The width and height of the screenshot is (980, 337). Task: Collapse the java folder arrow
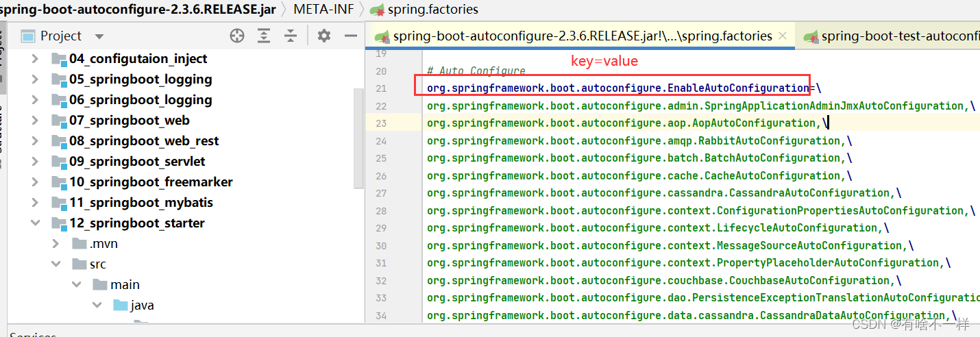click(x=97, y=305)
